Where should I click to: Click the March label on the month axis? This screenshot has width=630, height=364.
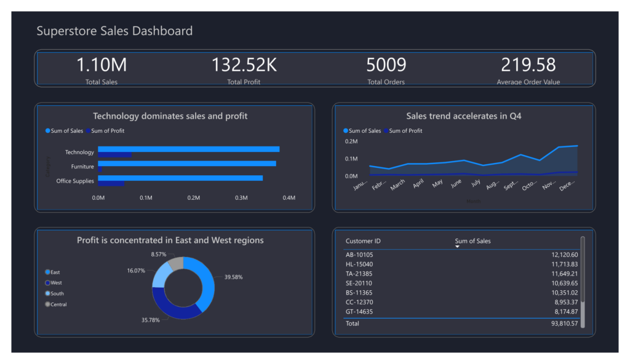coord(398,185)
